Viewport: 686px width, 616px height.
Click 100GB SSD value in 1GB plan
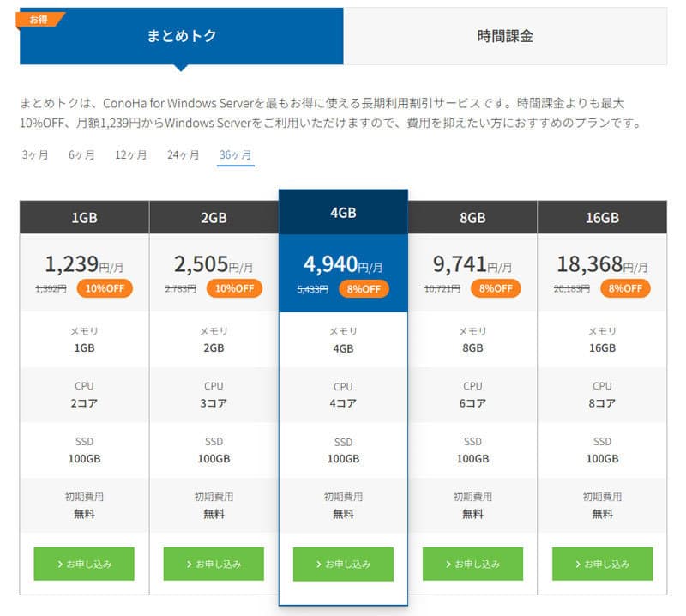[84, 459]
